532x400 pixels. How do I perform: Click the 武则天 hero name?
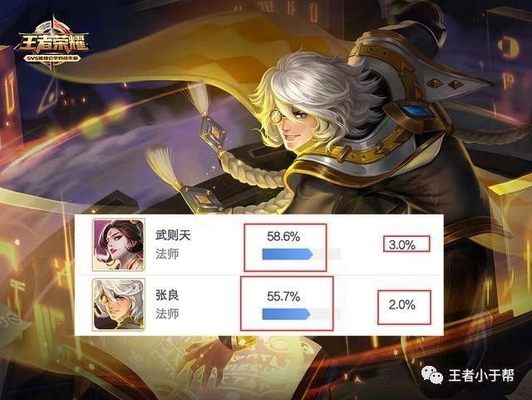(x=173, y=235)
